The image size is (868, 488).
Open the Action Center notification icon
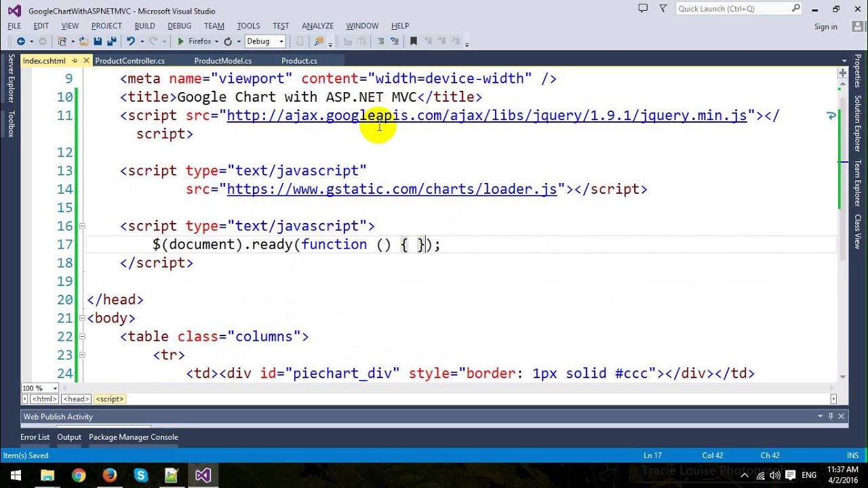[789, 475]
